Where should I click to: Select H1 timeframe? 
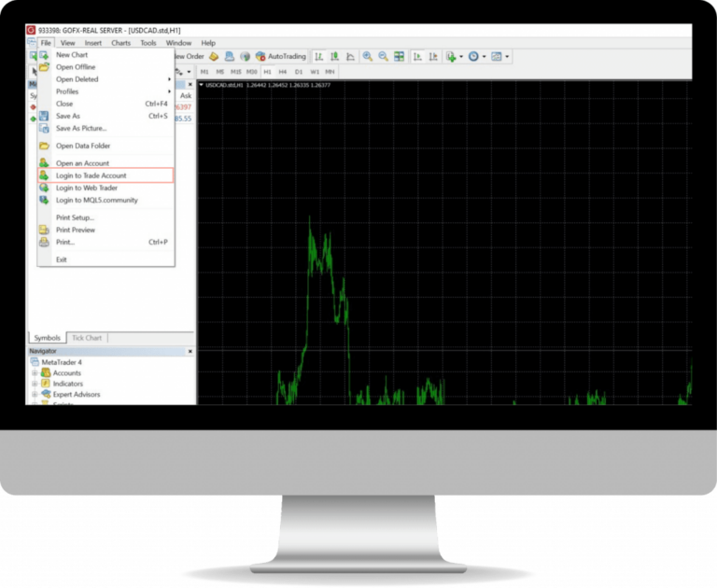coord(268,72)
